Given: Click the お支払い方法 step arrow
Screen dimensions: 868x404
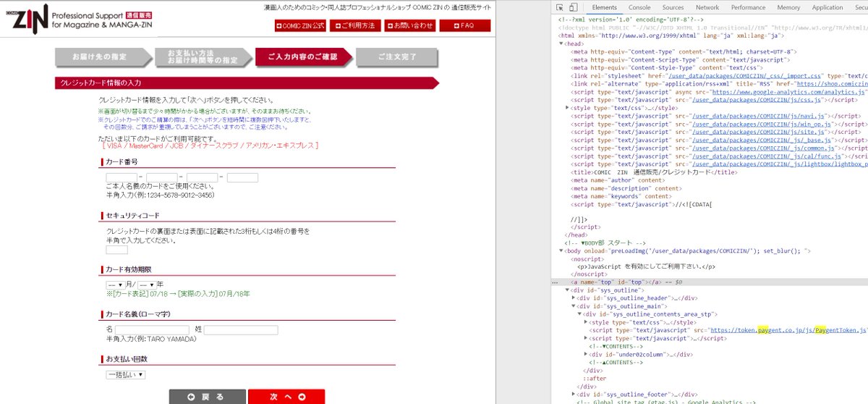Looking at the screenshot, I should [x=203, y=56].
